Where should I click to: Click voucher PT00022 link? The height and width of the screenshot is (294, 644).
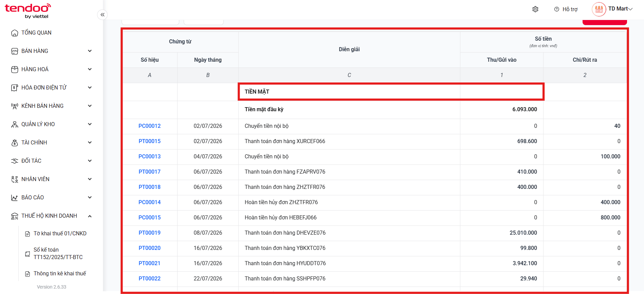[x=149, y=278]
